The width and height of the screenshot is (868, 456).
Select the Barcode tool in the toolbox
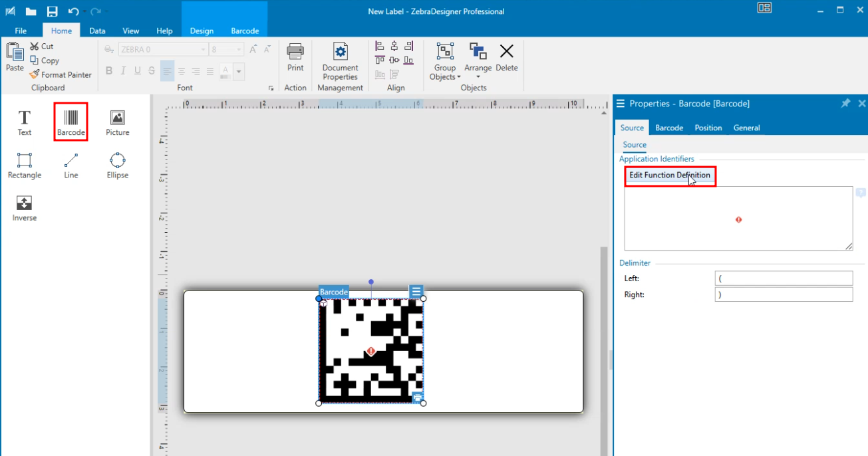(70, 122)
